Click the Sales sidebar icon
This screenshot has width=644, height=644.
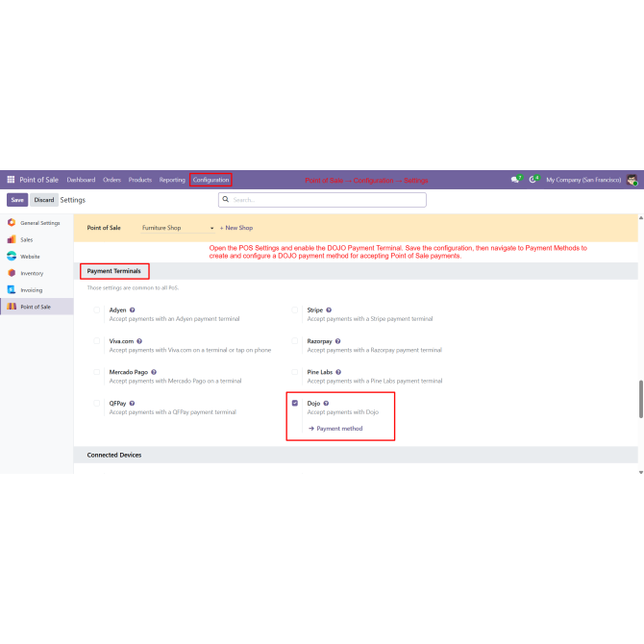12,239
